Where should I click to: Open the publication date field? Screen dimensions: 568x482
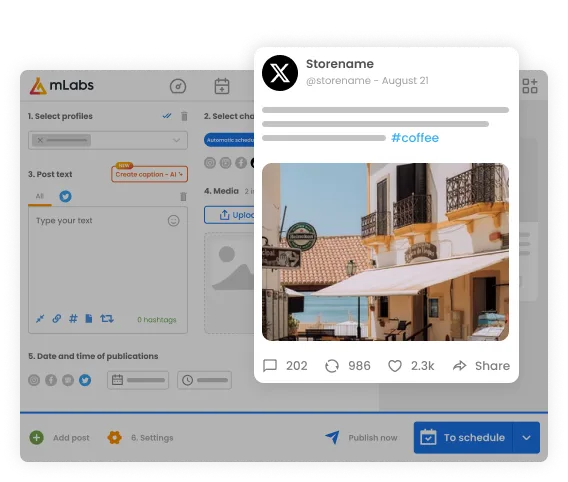[138, 380]
